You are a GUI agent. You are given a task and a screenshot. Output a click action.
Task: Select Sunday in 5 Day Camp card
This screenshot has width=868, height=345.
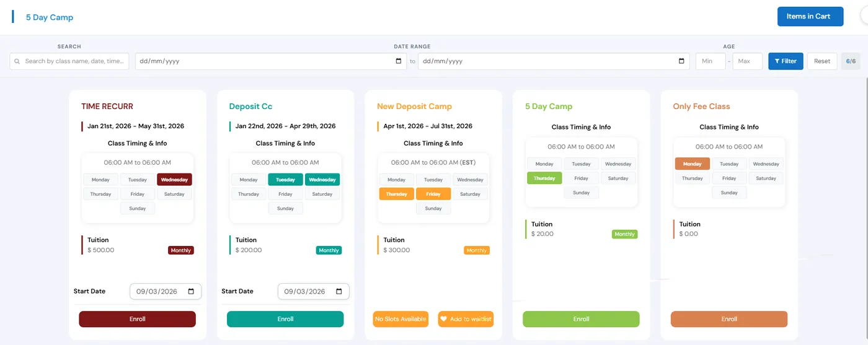point(581,193)
